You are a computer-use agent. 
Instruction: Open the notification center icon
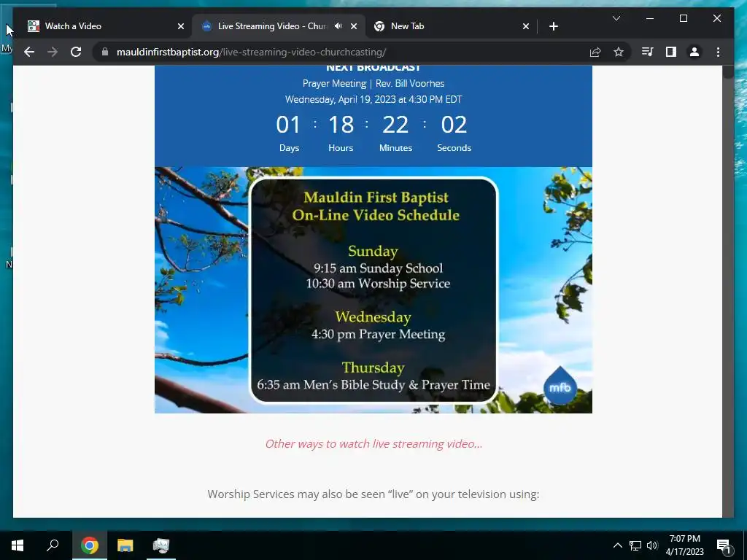pyautogui.click(x=724, y=545)
